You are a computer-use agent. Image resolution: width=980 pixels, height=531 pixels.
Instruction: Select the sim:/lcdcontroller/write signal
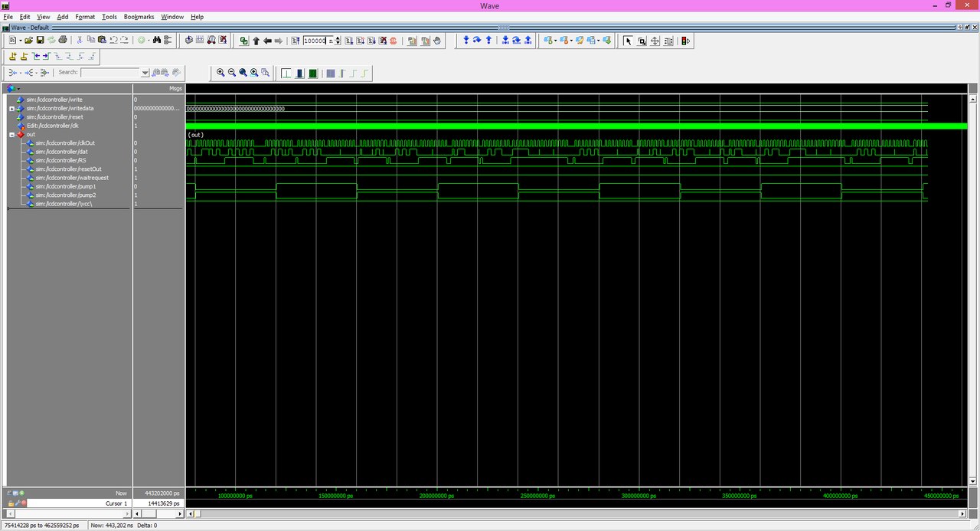pyautogui.click(x=54, y=100)
